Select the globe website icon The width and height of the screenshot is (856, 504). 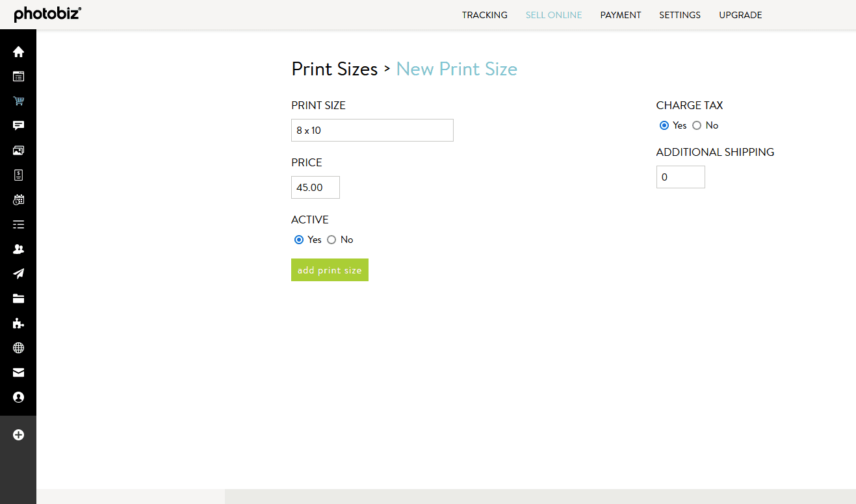[x=18, y=347]
